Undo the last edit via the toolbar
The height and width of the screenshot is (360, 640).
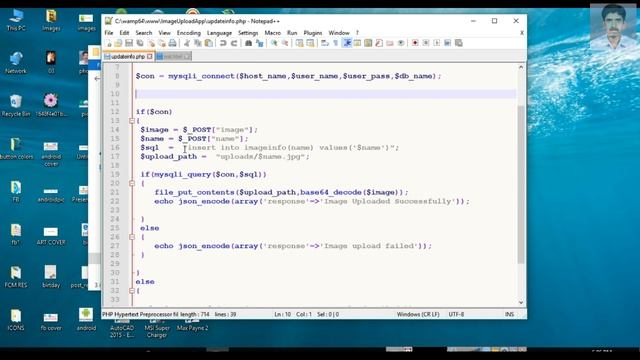point(223,43)
